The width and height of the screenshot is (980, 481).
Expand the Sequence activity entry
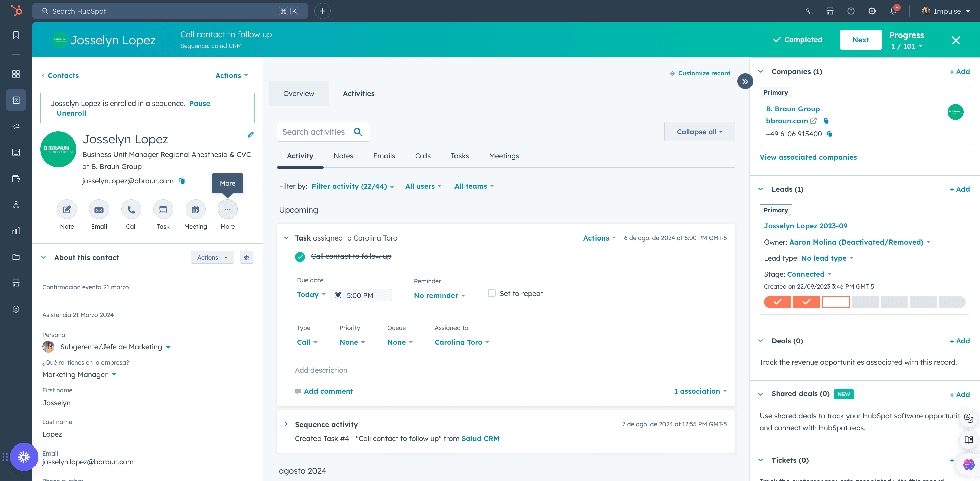(286, 424)
